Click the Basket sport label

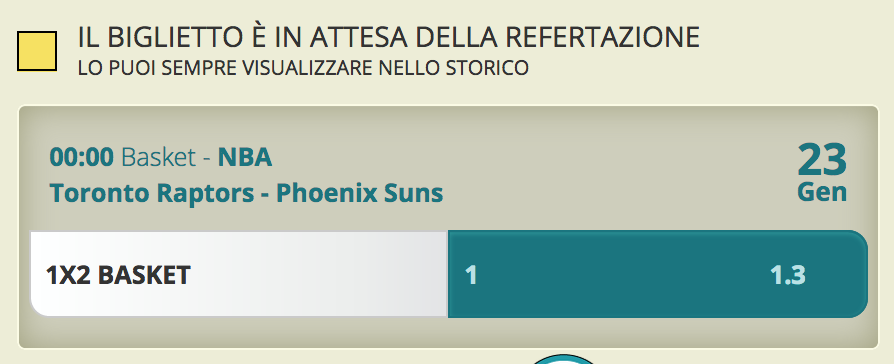159,157
